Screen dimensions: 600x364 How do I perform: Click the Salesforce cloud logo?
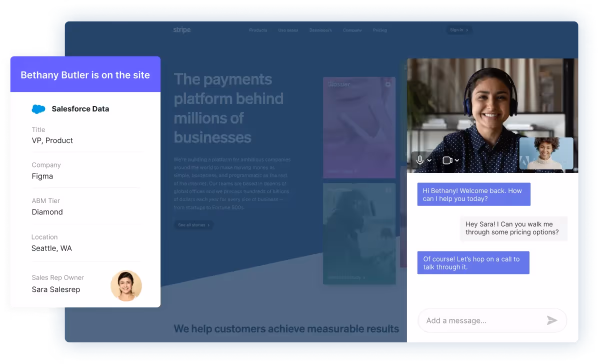[x=38, y=109]
